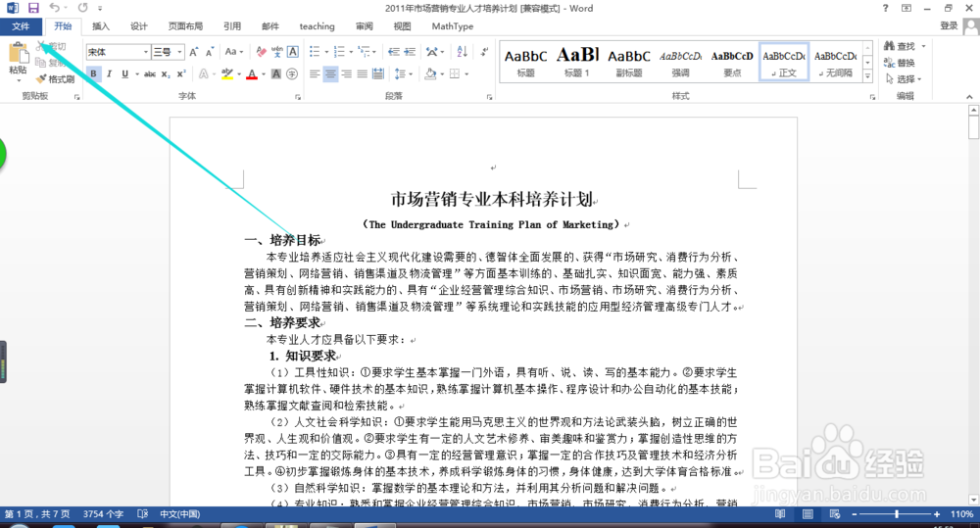Click the distributed alignment icon
This screenshot has height=528, width=980.
[x=378, y=73]
